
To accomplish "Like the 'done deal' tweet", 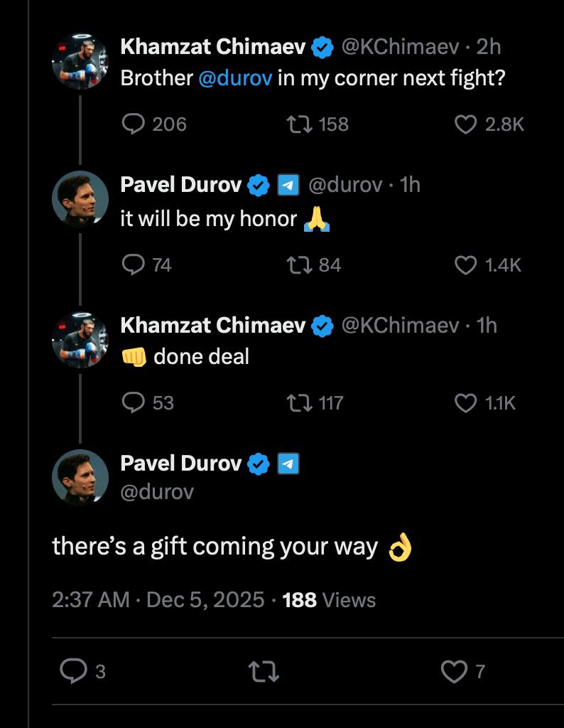I will tap(465, 403).
